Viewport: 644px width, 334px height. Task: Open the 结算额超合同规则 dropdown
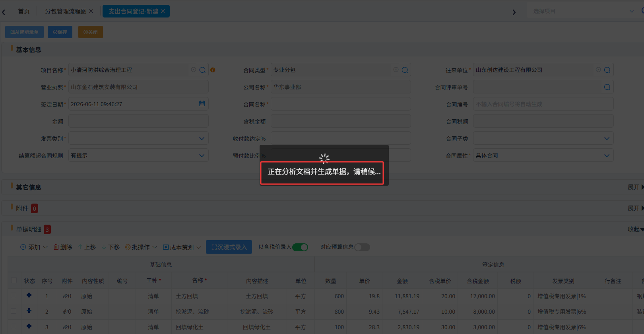[x=138, y=155]
